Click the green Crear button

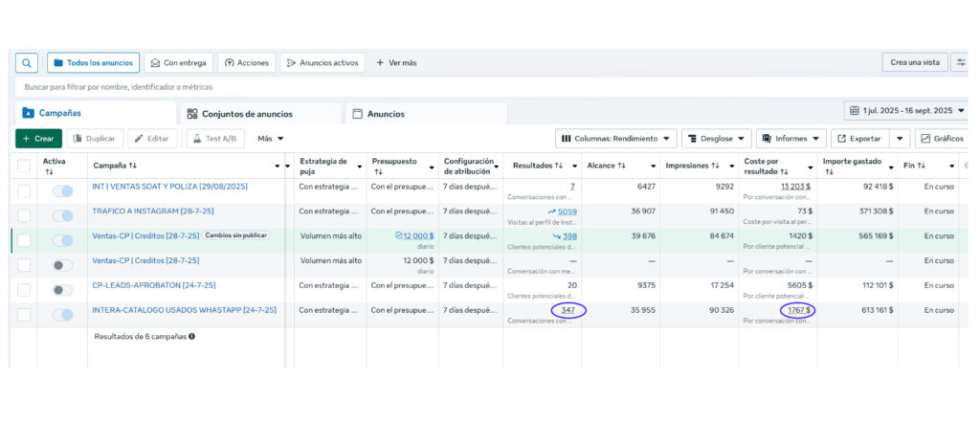(x=38, y=138)
